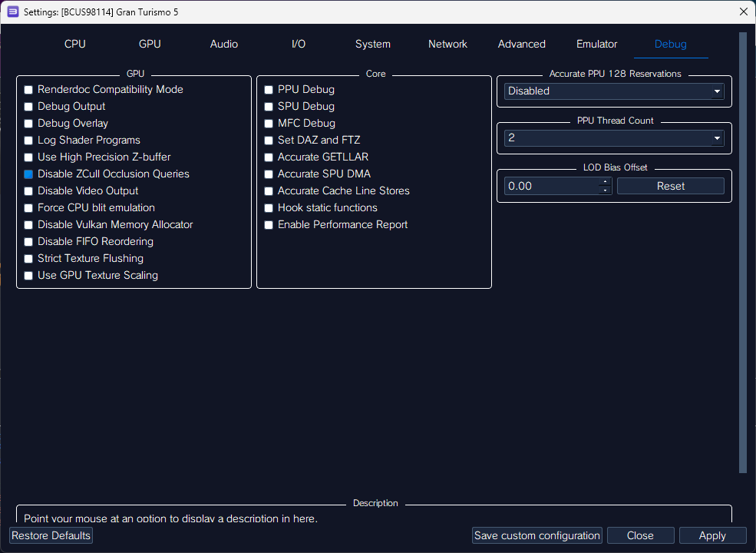Viewport: 756px width, 553px height.
Task: Tick the GPU Debug Output checkbox
Action: point(28,107)
